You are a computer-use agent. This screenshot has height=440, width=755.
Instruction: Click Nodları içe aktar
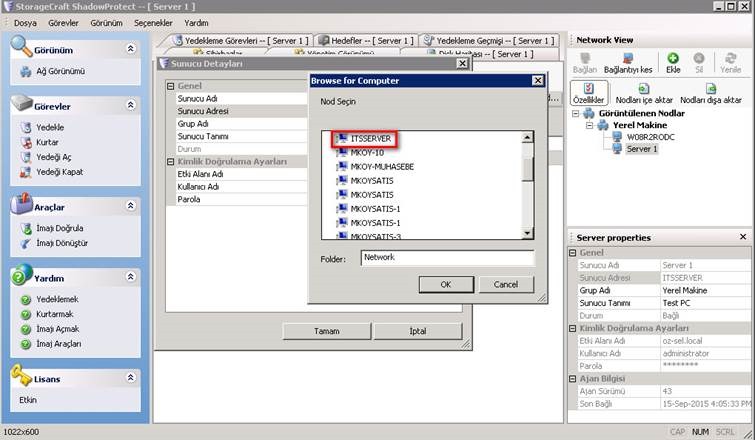click(x=644, y=93)
